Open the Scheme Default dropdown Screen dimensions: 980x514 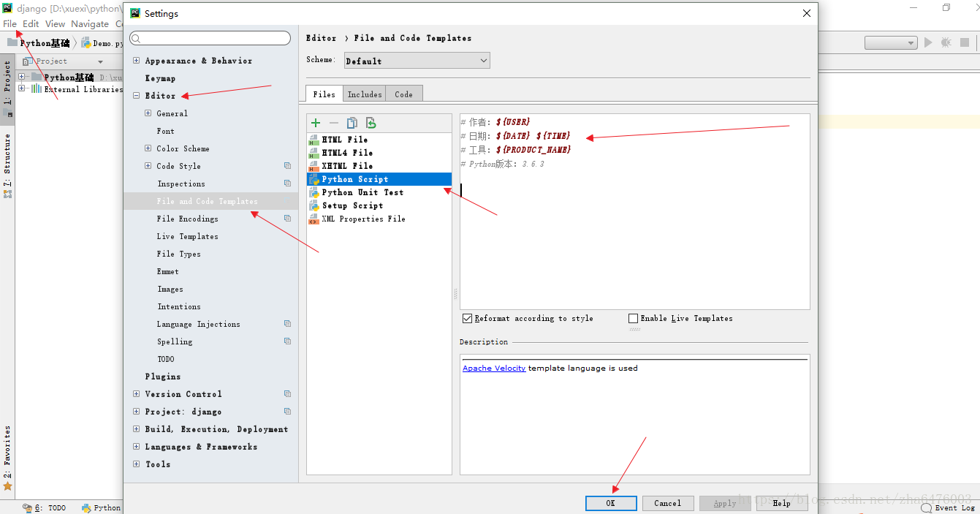tap(417, 61)
